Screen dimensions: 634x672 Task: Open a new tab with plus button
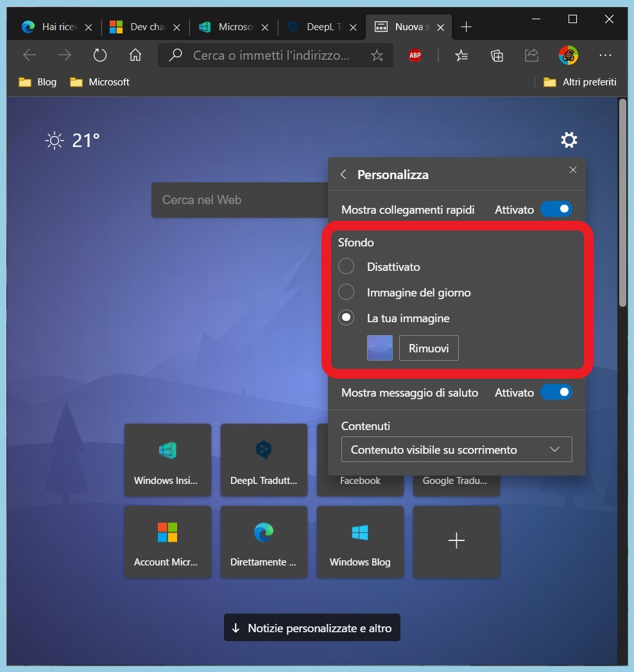point(466,27)
